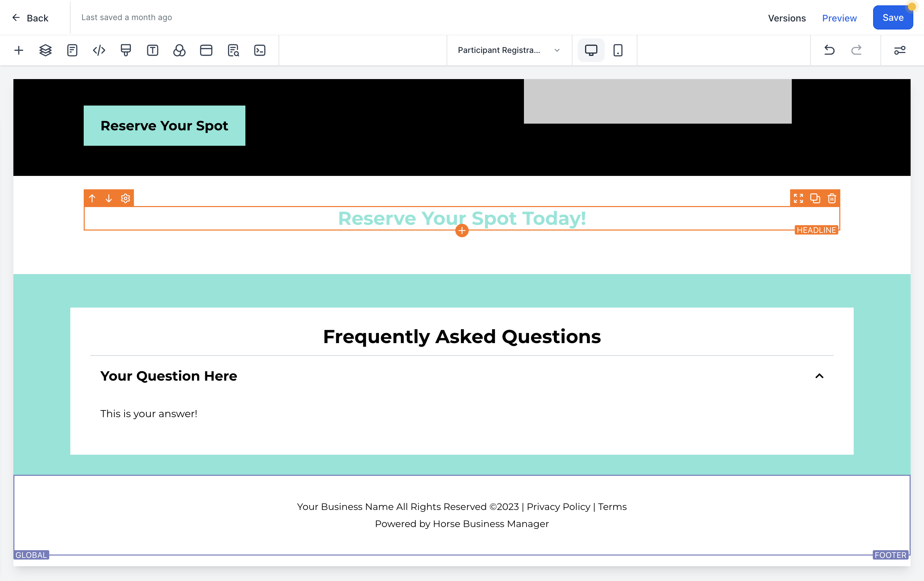Click the Privacy Policy footer text
Screen dimensions: 924x581
558,507
